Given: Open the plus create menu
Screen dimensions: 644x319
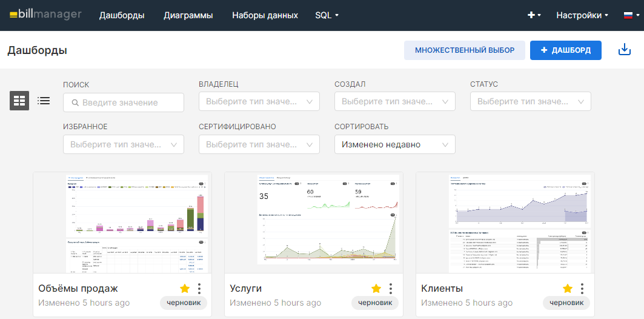Looking at the screenshot, I should point(534,15).
